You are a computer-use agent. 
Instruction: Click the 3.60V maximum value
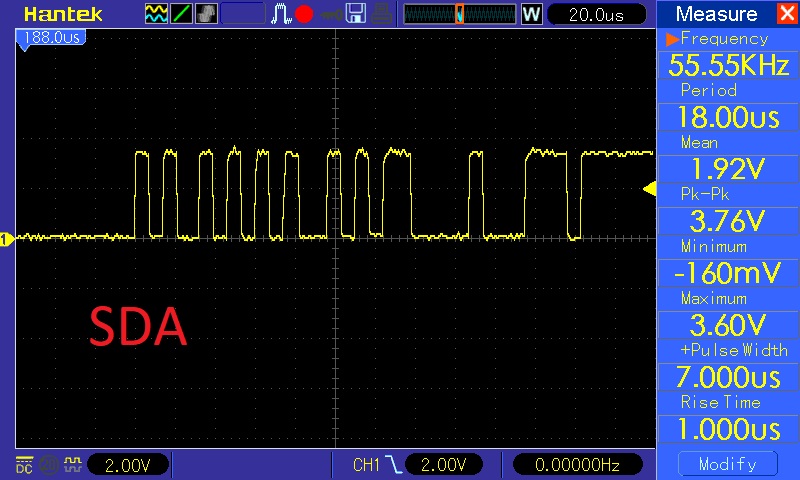[728, 325]
